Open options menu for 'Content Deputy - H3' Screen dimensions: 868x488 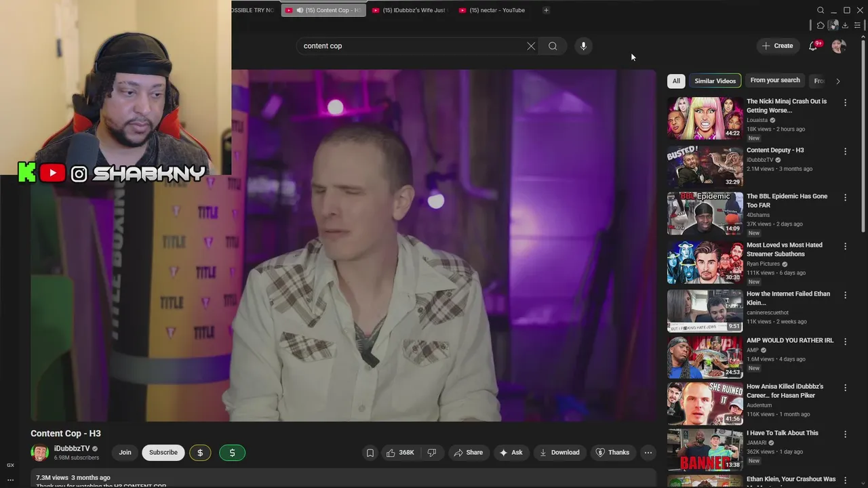click(x=845, y=151)
